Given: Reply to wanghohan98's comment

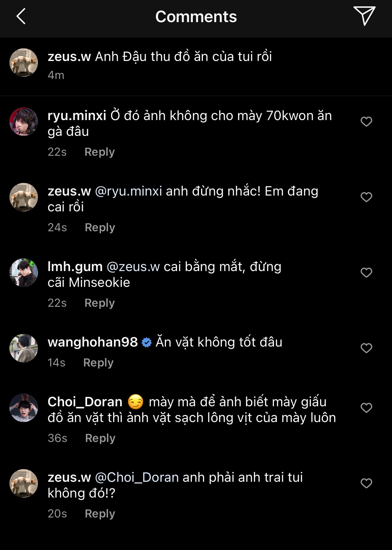Looking at the screenshot, I should pos(98,363).
